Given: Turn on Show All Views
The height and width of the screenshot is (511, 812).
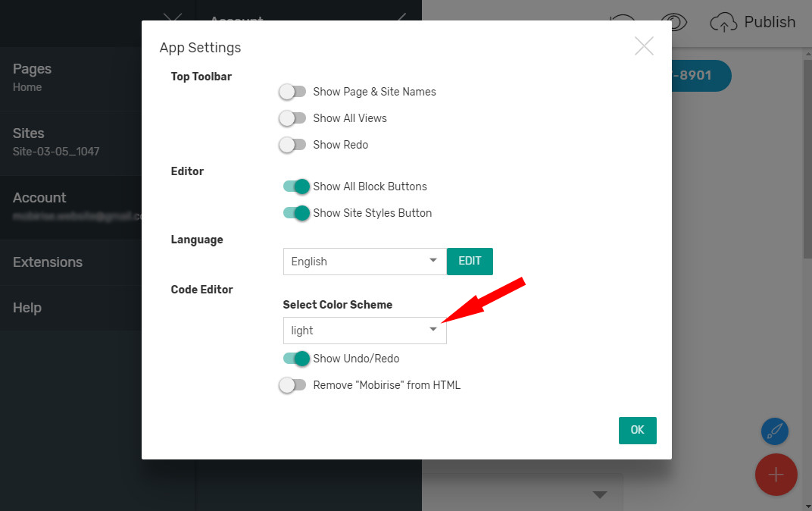Looking at the screenshot, I should click(x=292, y=118).
